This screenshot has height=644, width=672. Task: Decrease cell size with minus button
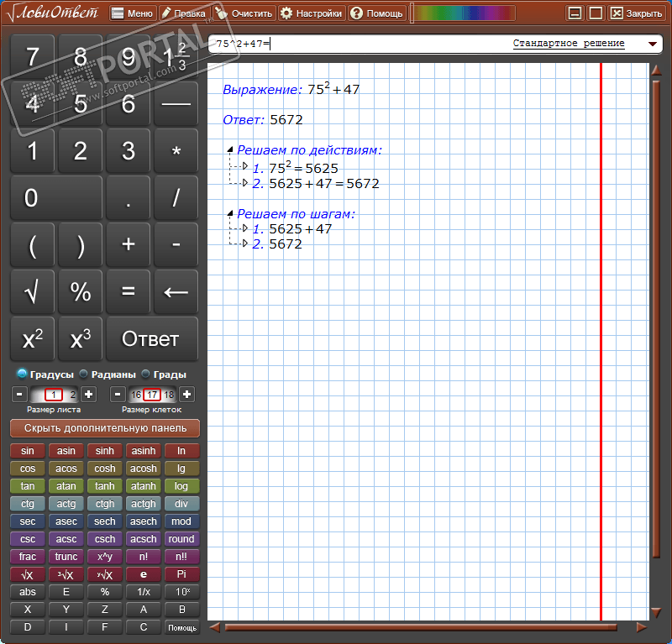(118, 394)
